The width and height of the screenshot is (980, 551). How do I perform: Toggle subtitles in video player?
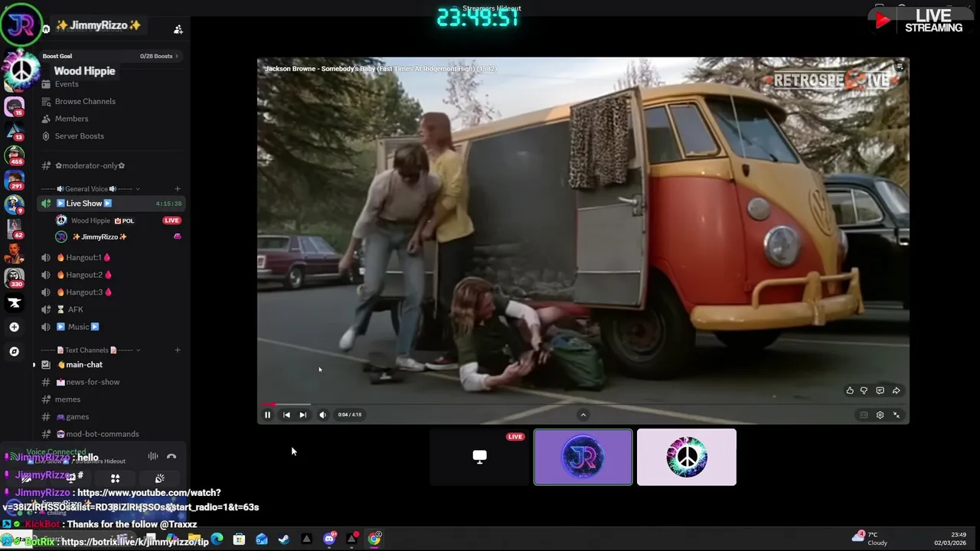click(x=864, y=415)
